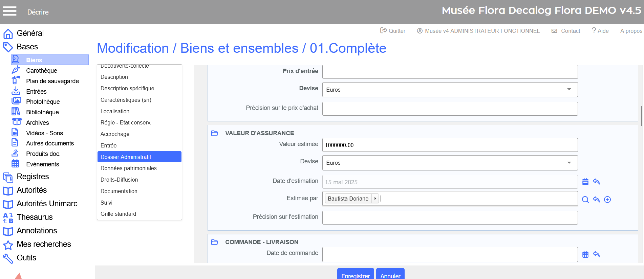This screenshot has height=279, width=644.
Task: Open Devise dropdown under Prix d'entrée
Action: point(450,90)
